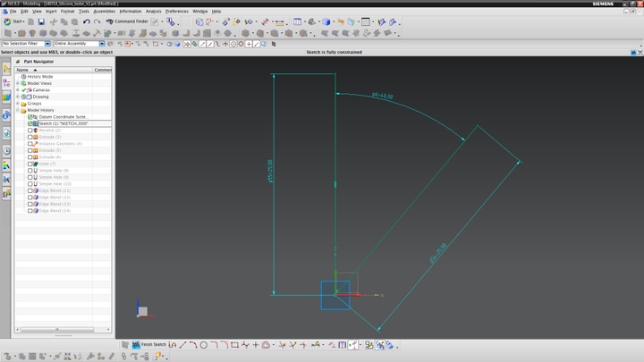Screen dimensions: 644x362
Task: Select the sketch Point tool
Action: tap(256, 345)
